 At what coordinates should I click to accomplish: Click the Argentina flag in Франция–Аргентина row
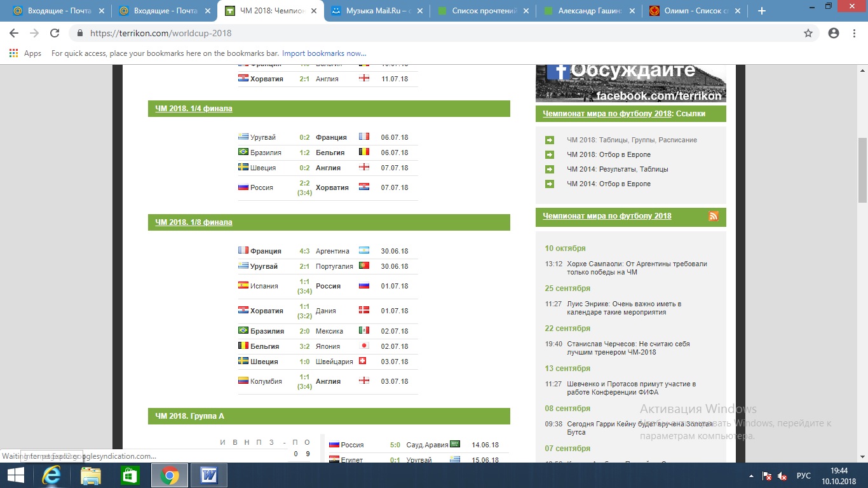point(363,250)
